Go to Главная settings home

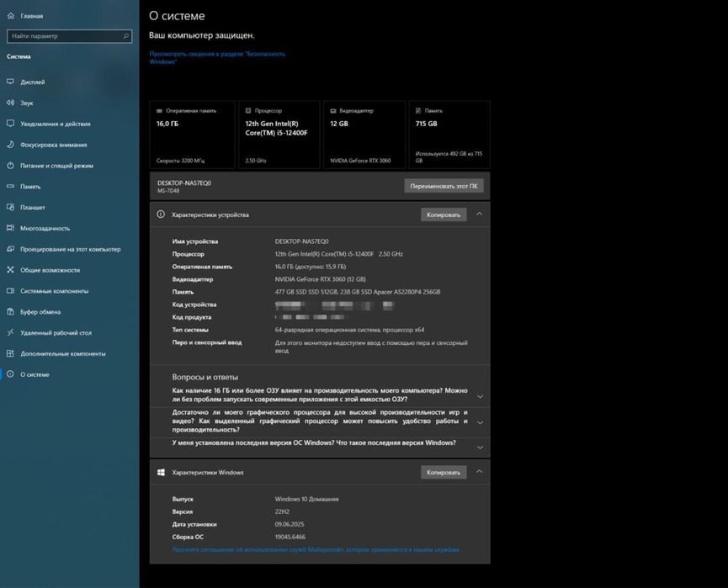point(69,16)
